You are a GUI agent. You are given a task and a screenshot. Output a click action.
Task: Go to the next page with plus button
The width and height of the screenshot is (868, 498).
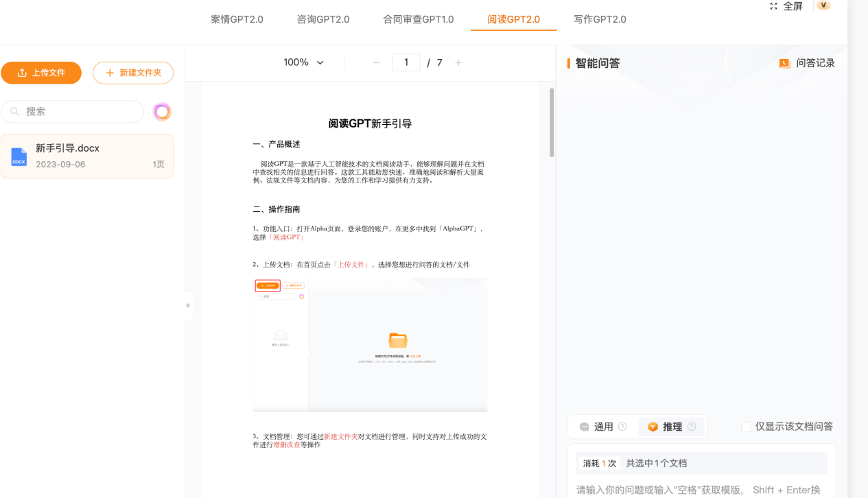[x=458, y=62]
